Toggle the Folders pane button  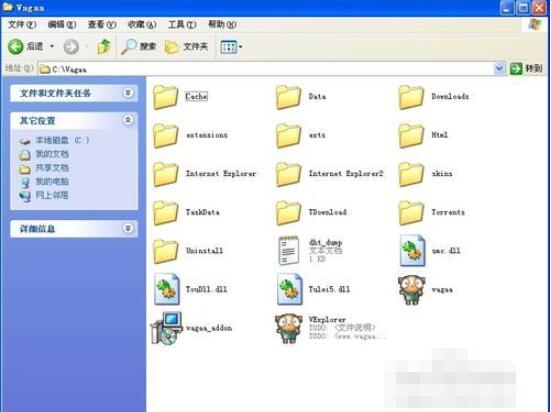(186, 46)
